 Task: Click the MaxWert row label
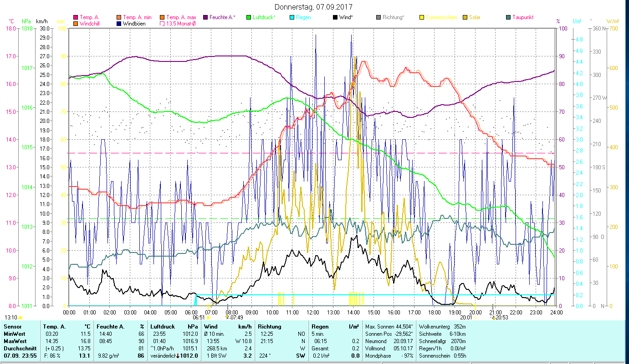coord(15,341)
